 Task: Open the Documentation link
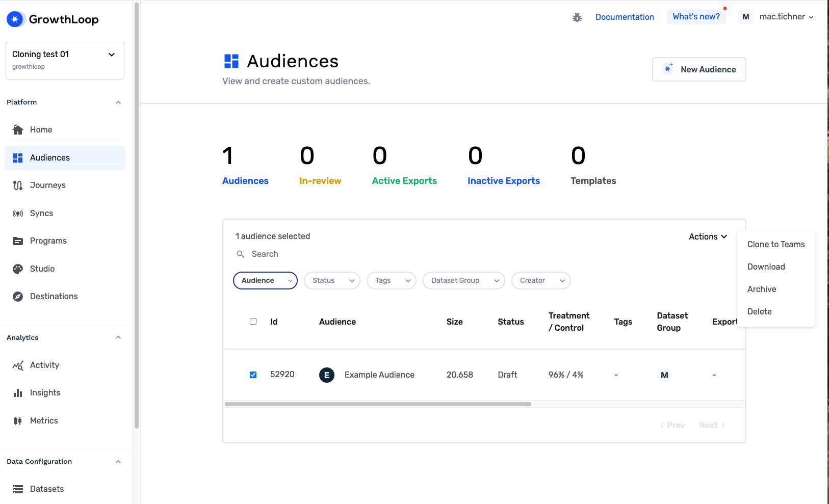click(625, 17)
